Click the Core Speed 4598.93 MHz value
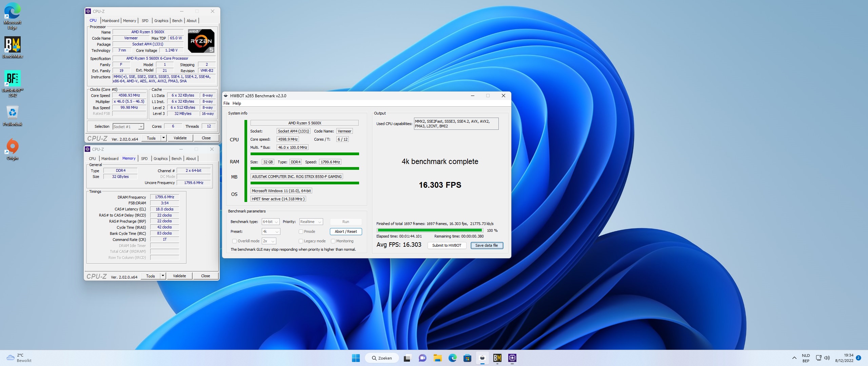 pyautogui.click(x=129, y=96)
